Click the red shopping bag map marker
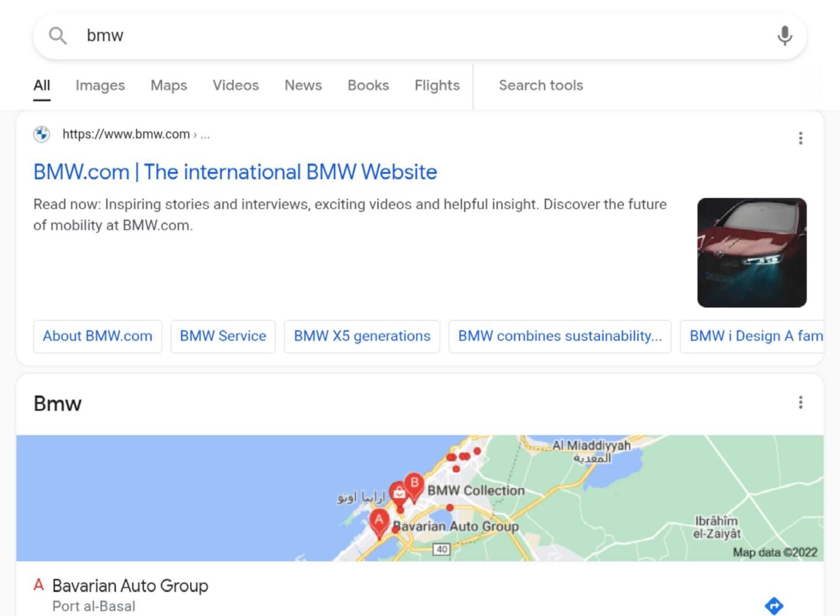The height and width of the screenshot is (616, 840). [x=399, y=493]
